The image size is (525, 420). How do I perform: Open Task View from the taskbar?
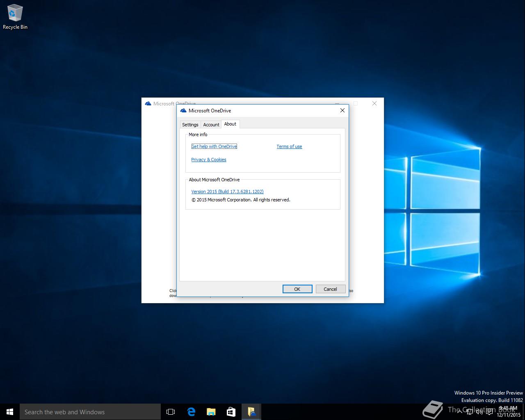[171, 412]
